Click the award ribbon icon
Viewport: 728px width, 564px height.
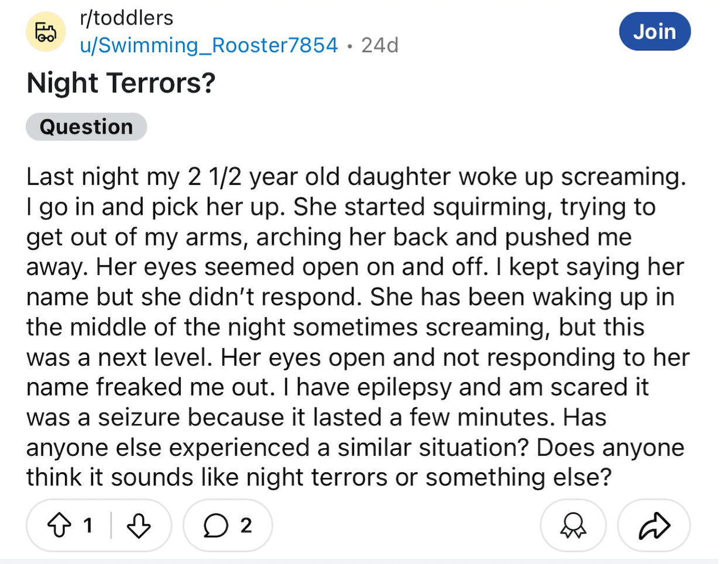point(573,525)
